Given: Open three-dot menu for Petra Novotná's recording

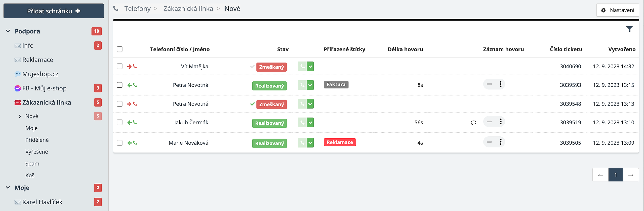Looking at the screenshot, I should [501, 84].
